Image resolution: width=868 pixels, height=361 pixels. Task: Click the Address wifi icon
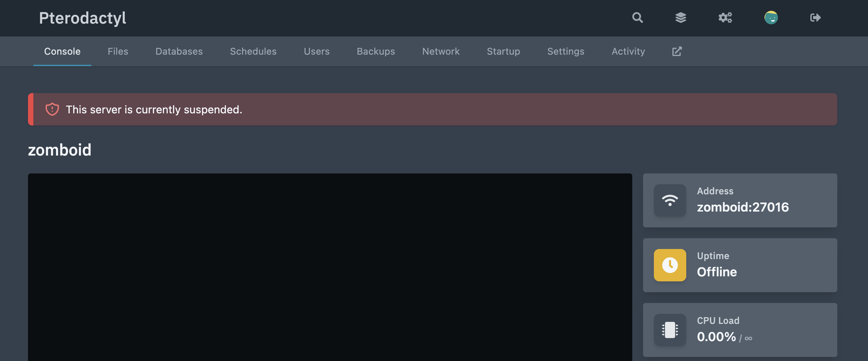[x=670, y=200]
